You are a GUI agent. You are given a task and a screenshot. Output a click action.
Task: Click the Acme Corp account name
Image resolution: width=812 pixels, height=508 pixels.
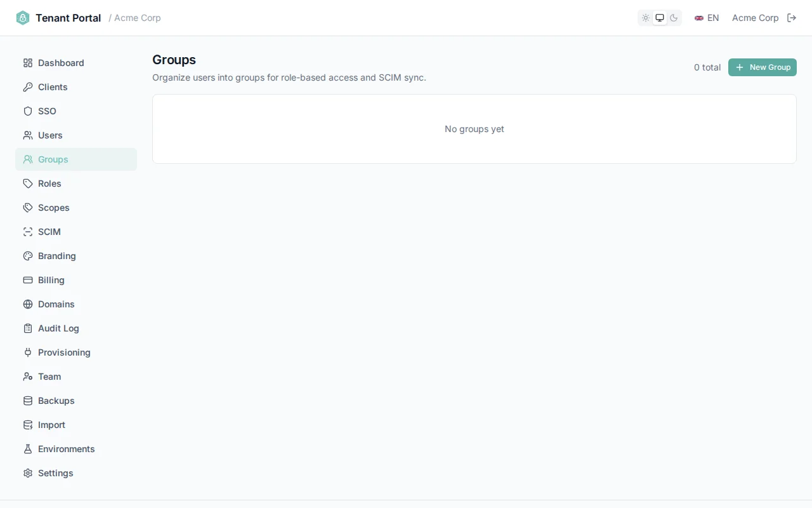pyautogui.click(x=755, y=18)
